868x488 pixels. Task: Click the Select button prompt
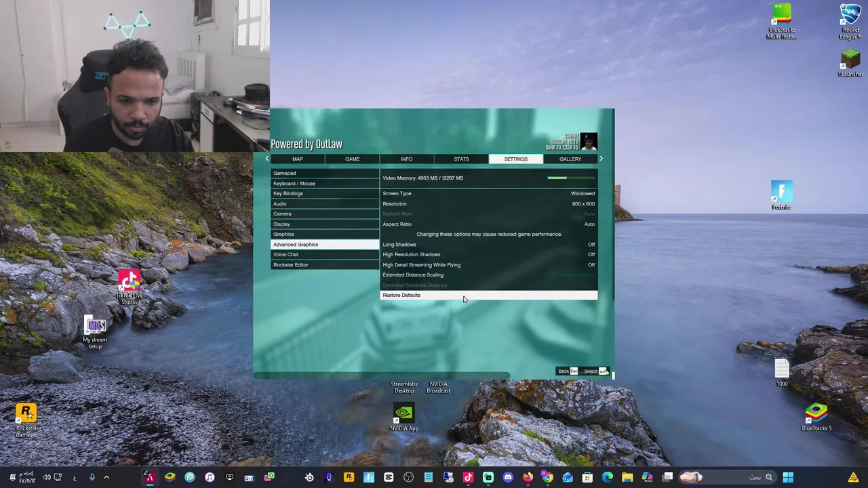point(595,371)
